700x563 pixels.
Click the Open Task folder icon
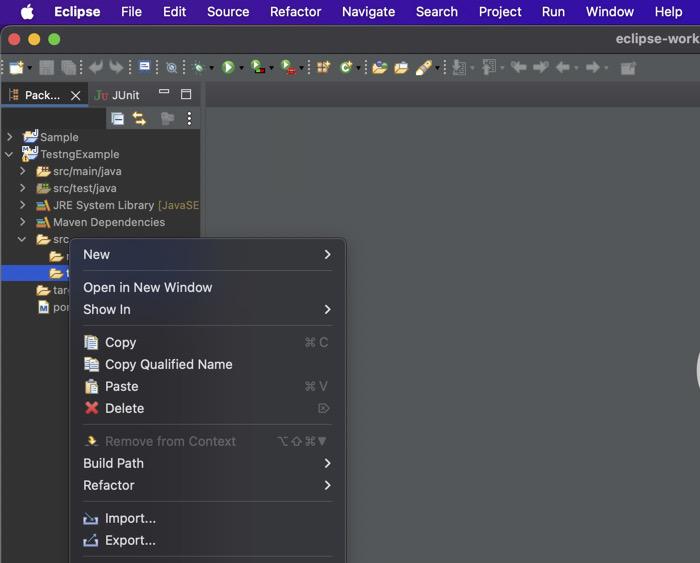(401, 68)
